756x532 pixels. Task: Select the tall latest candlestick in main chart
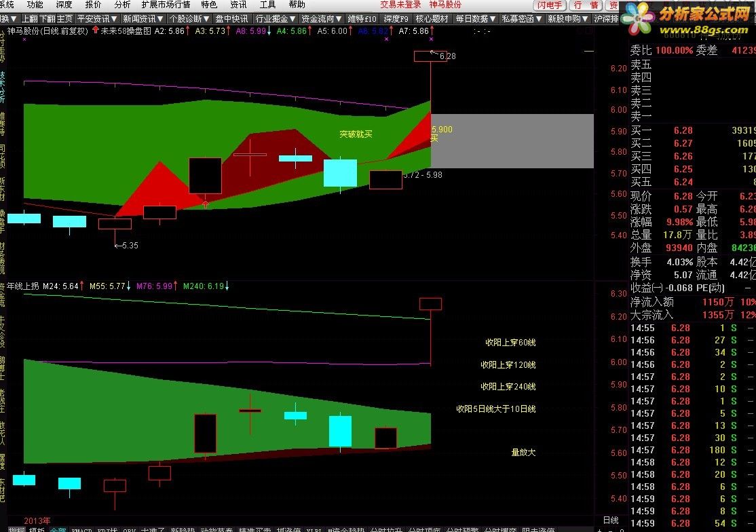(x=430, y=56)
